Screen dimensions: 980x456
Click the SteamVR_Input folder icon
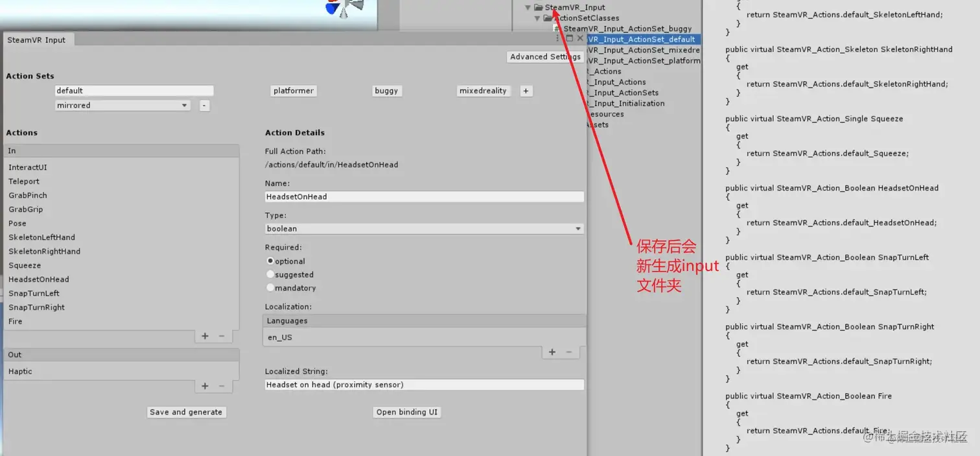point(539,8)
